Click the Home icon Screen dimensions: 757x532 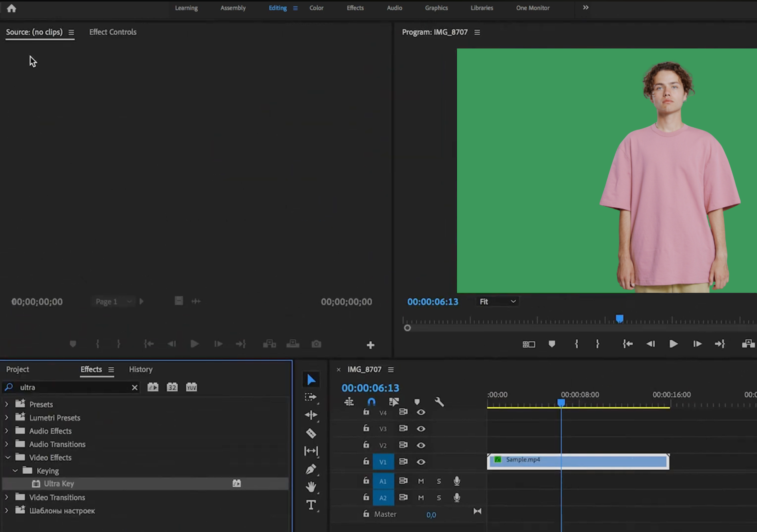(x=11, y=8)
